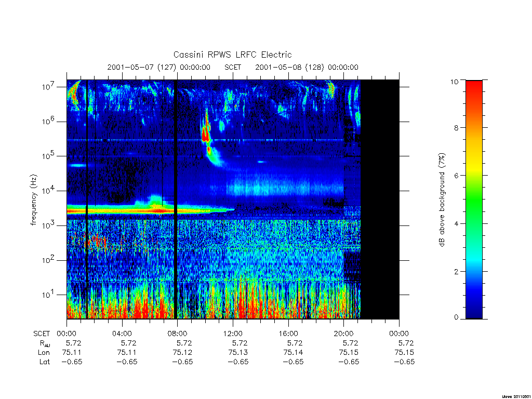Click the "04:00" time label
532x399 pixels.
[122, 334]
